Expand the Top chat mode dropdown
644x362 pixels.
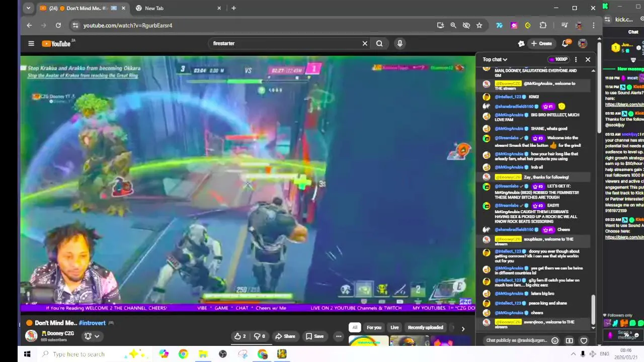495,59
